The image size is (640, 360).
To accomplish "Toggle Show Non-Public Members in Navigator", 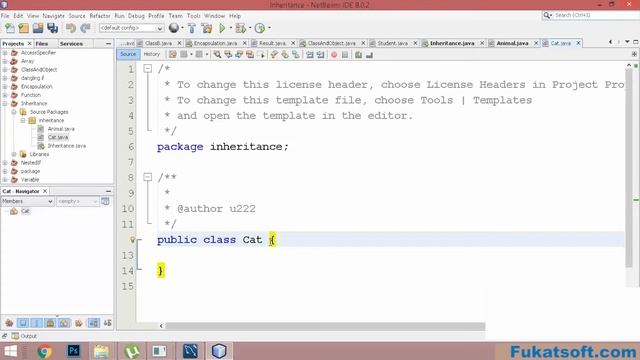I will [x=51, y=323].
